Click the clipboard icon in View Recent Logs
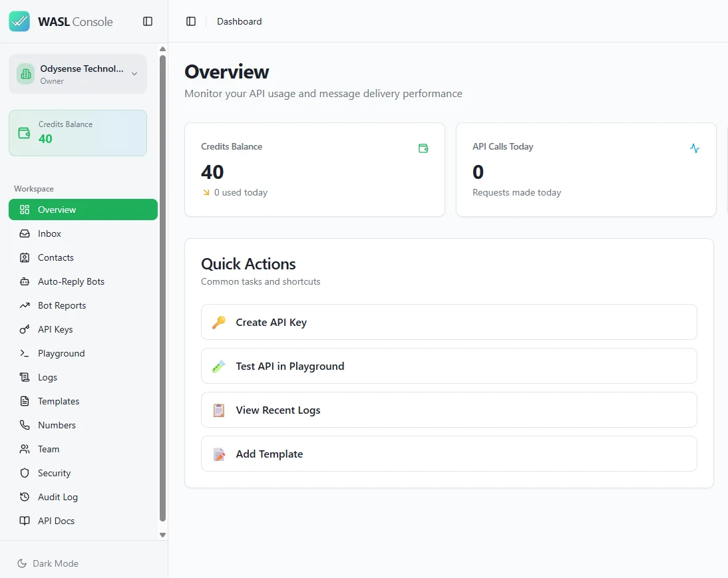The width and height of the screenshot is (728, 578). point(219,410)
